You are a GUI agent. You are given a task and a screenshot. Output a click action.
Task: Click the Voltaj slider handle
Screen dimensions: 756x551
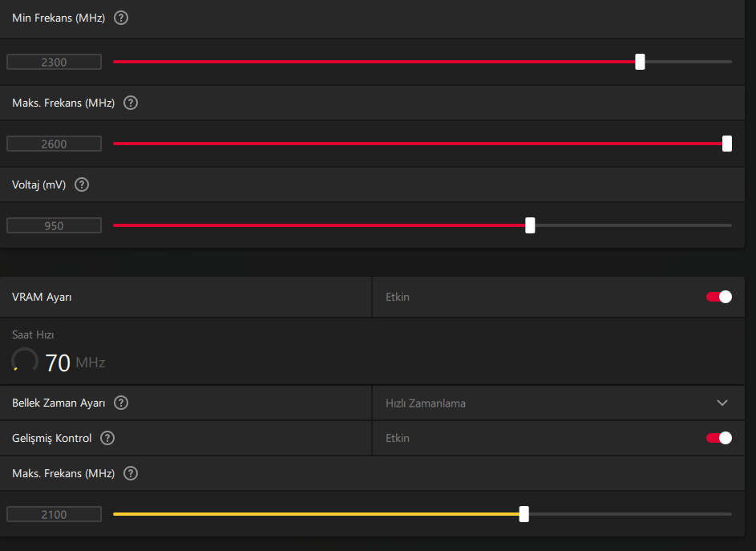530,225
